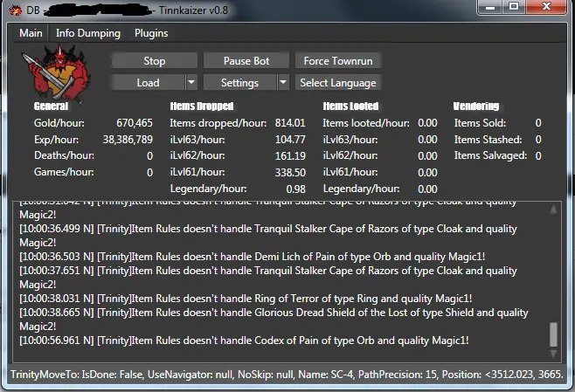Click the log panel scrollbar thumb

pos(552,334)
